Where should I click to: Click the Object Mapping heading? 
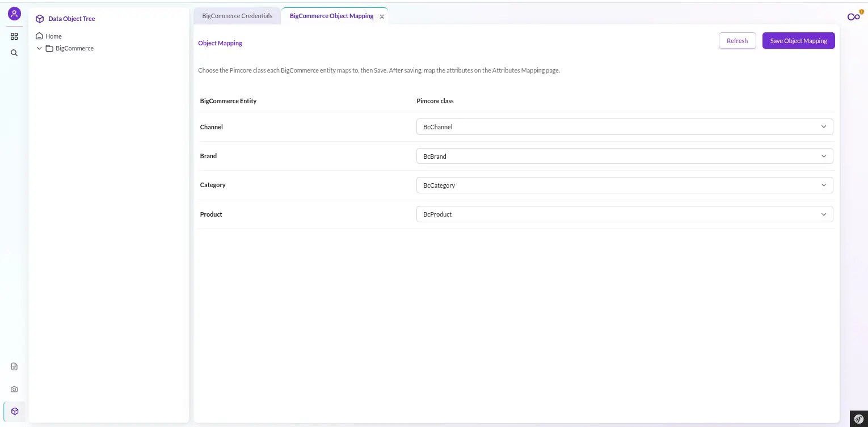click(x=220, y=43)
